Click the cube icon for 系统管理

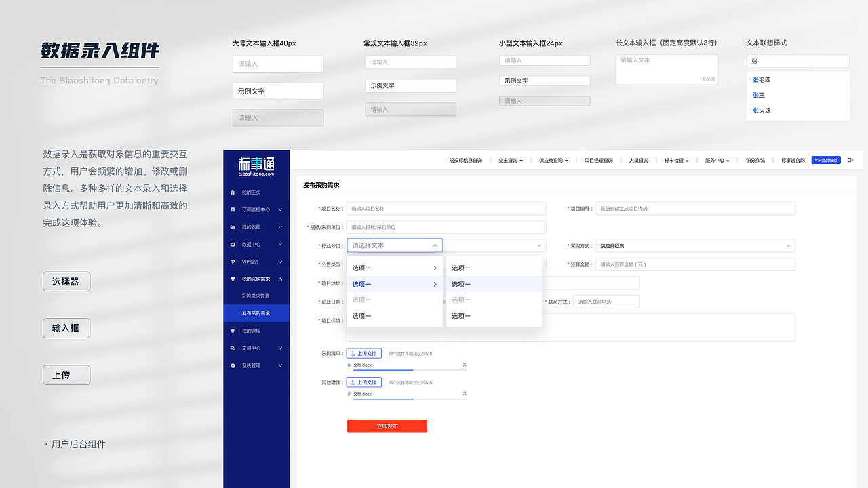tap(233, 365)
